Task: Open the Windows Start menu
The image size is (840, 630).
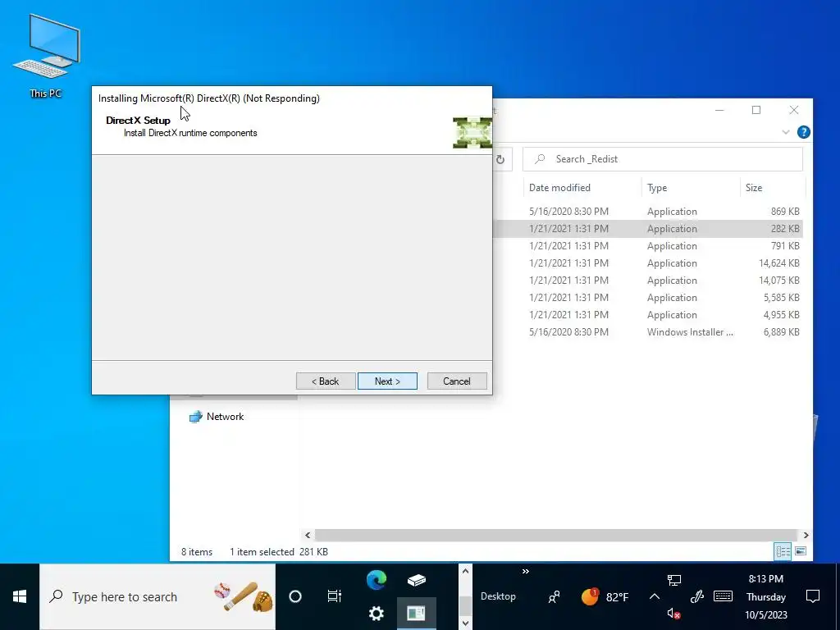Action: pos(20,596)
